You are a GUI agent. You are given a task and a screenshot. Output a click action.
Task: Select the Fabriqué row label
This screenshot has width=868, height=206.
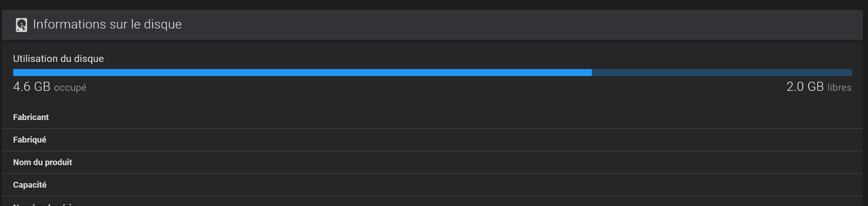(x=30, y=140)
